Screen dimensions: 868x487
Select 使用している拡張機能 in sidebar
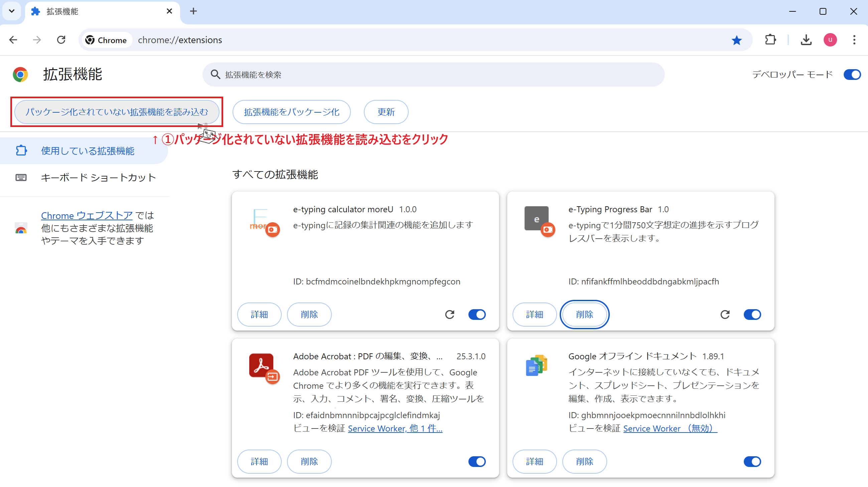[84, 151]
